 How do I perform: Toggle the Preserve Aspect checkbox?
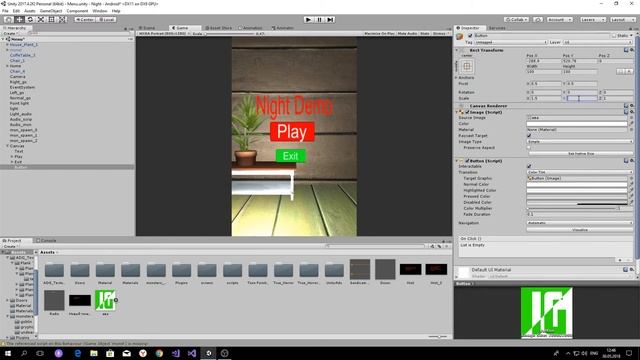click(x=529, y=147)
